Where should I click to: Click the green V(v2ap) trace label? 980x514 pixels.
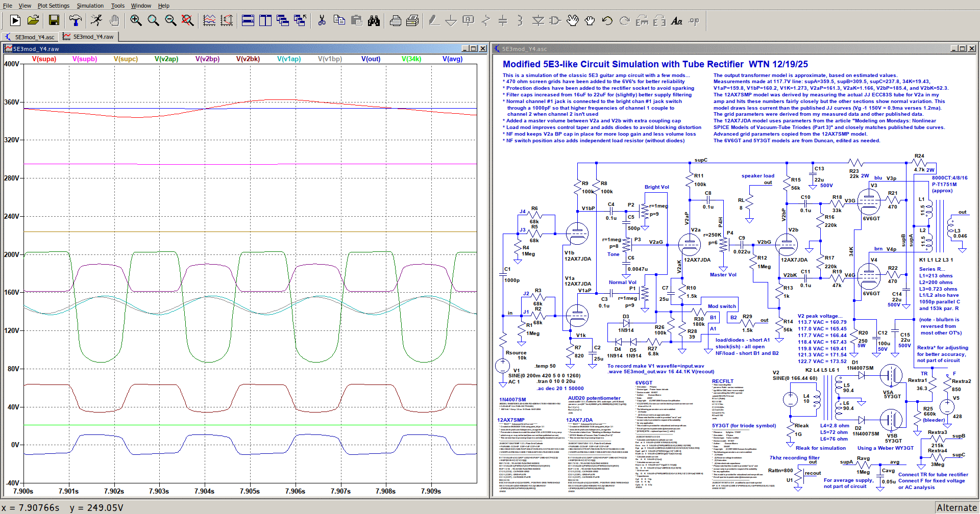[x=166, y=59]
